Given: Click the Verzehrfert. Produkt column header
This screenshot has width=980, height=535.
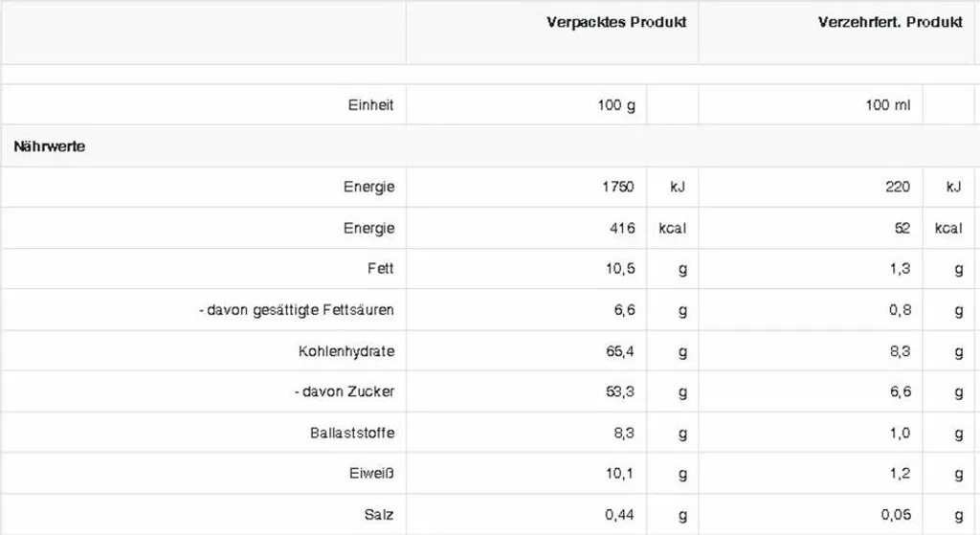Looking at the screenshot, I should click(x=890, y=23).
